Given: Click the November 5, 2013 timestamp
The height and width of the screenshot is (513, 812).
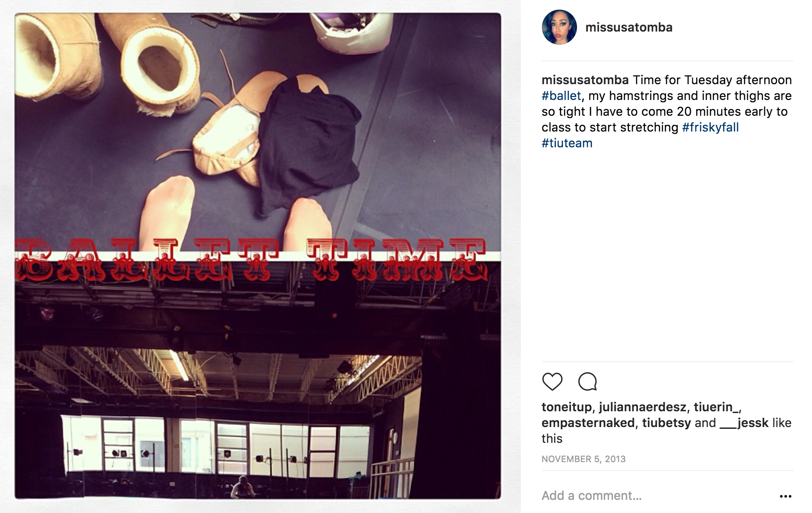Looking at the screenshot, I should pos(583,459).
